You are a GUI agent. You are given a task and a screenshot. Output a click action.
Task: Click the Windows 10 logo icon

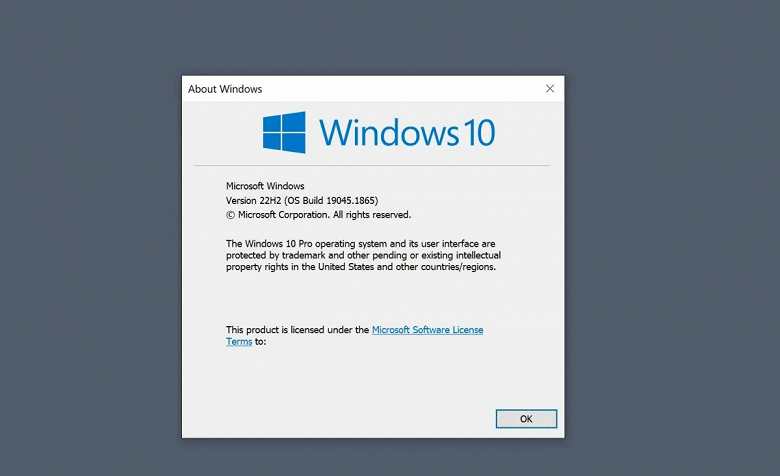point(284,132)
